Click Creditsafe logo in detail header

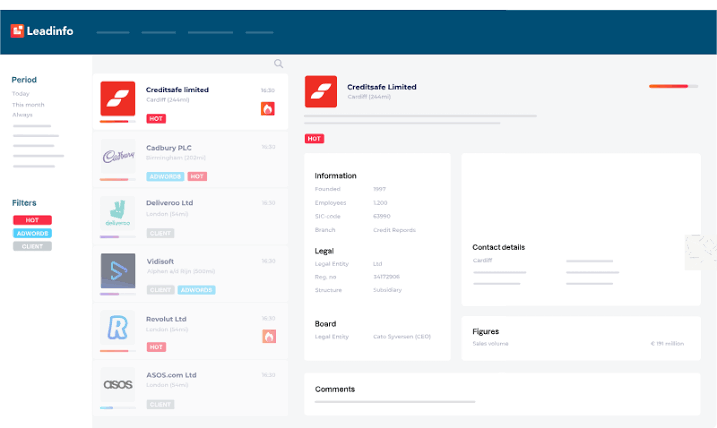click(321, 91)
